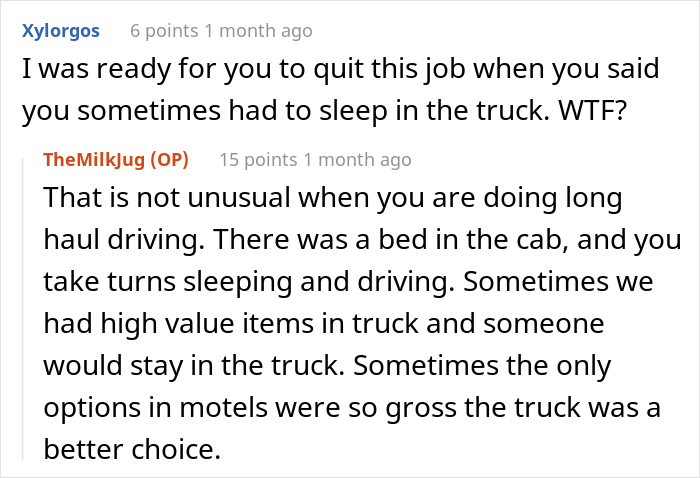Click 'haul driving' text in the reply

click(124, 239)
